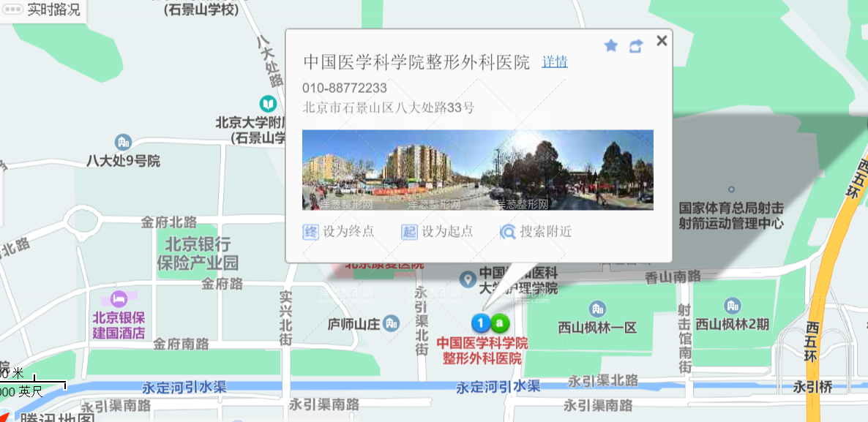Click the 中国医学科学院整形外科医院 red map label
Screen dimensions: 868x422
tap(482, 350)
